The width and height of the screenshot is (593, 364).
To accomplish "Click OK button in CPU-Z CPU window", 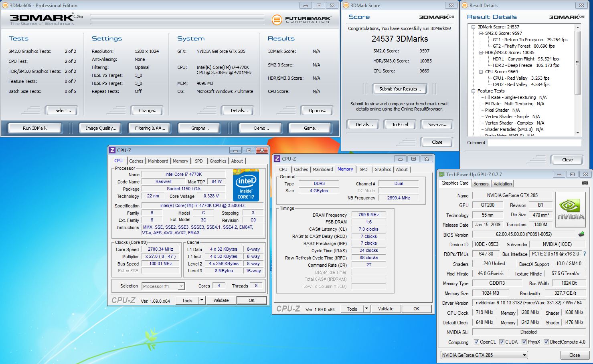I will [251, 300].
